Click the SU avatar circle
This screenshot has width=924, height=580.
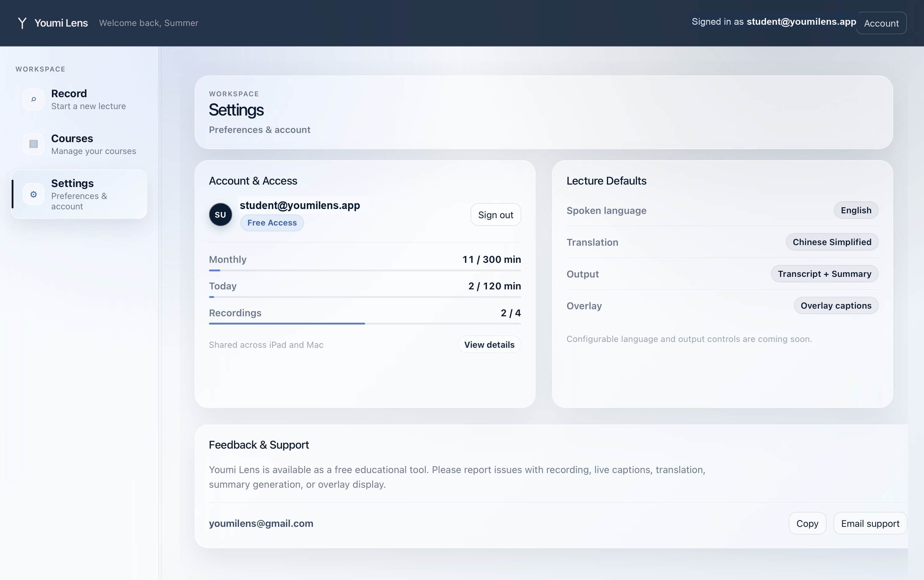point(220,215)
